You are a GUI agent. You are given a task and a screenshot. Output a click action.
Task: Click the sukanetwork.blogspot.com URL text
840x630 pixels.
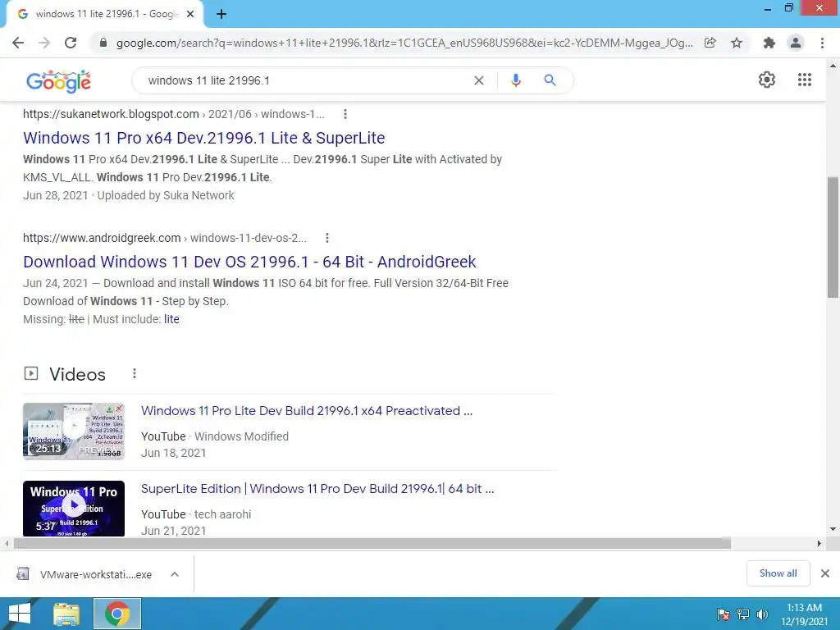(111, 114)
